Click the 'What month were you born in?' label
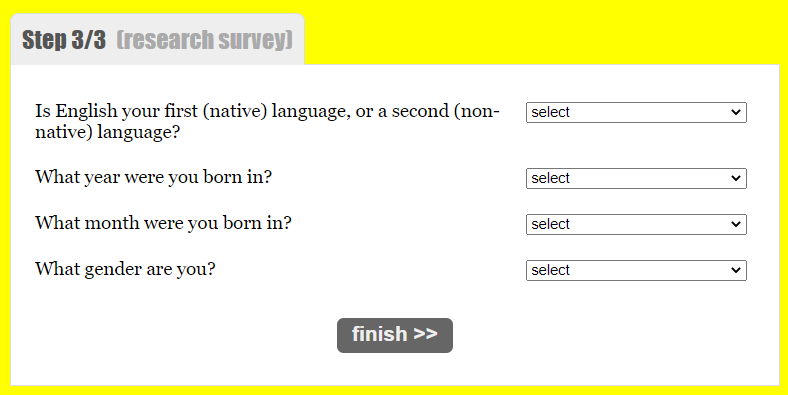Image resolution: width=788 pixels, height=395 pixels. 163,223
